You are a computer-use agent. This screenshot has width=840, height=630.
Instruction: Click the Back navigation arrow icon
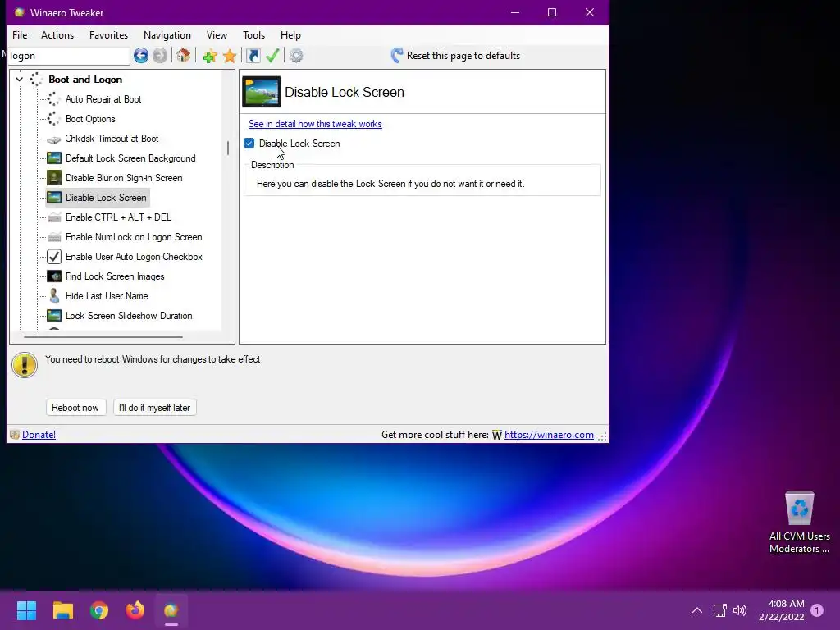coord(141,55)
